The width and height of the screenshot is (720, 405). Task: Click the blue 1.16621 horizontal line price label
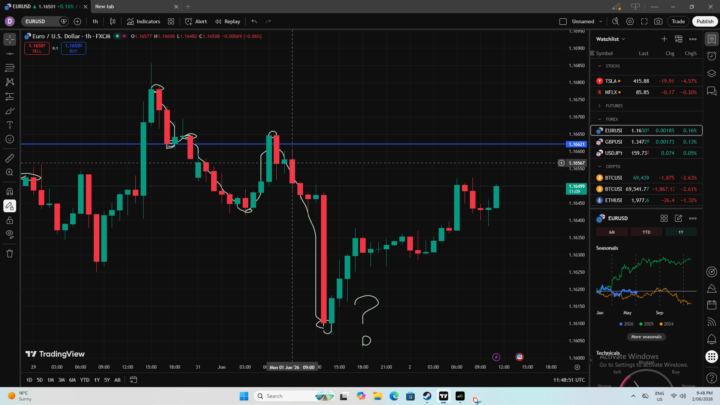(x=576, y=144)
